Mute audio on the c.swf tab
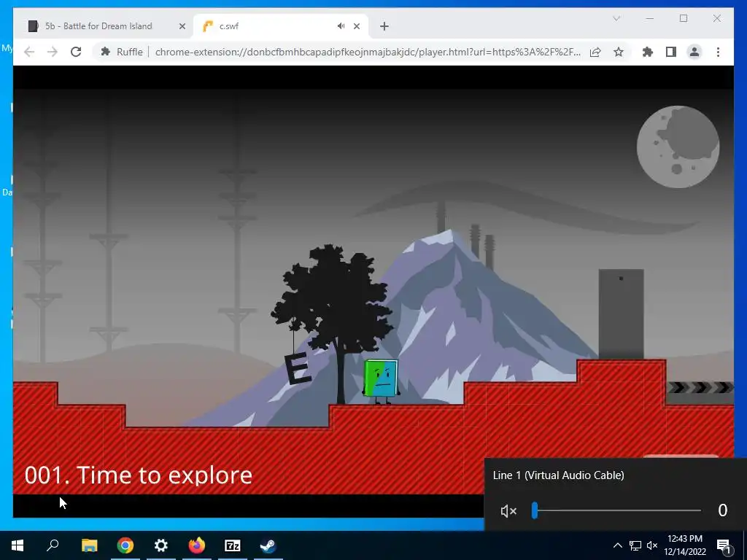The width and height of the screenshot is (747, 560). (x=341, y=26)
